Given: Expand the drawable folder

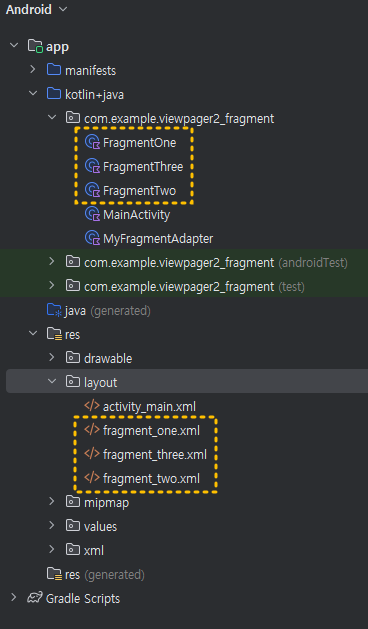Looking at the screenshot, I should (x=52, y=358).
